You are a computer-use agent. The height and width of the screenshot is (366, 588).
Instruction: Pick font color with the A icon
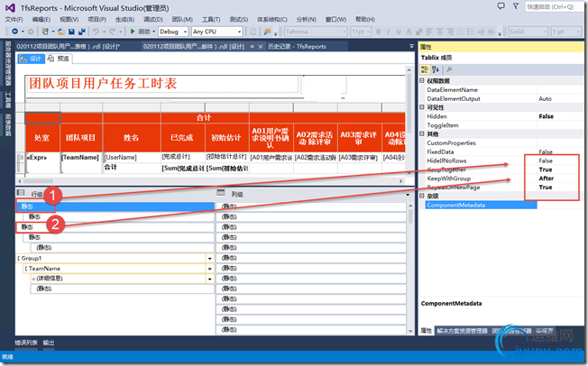click(x=409, y=32)
